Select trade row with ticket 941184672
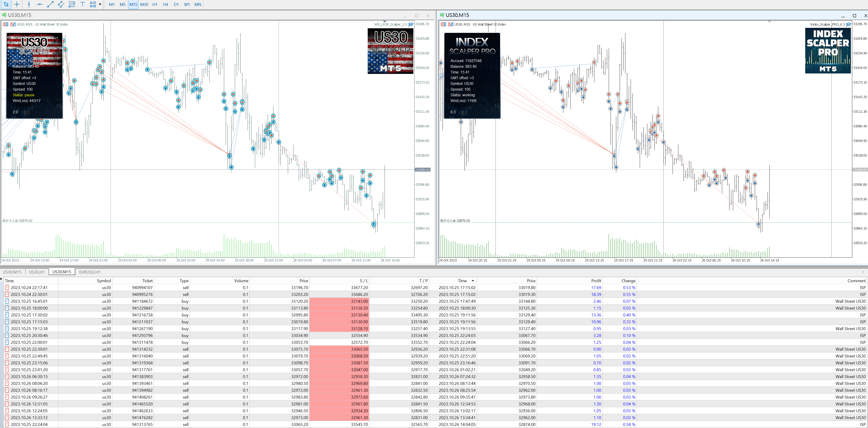This screenshot has width=868, height=428. tap(142, 301)
